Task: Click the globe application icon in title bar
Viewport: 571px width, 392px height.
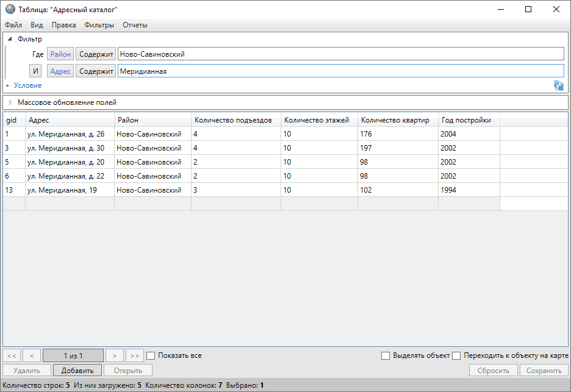Action: click(10, 9)
